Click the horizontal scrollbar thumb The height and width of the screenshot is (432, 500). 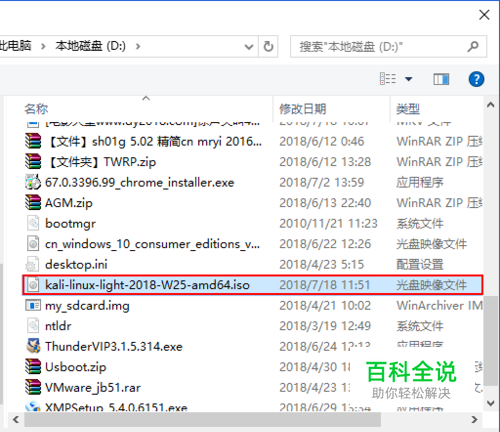tap(203, 420)
